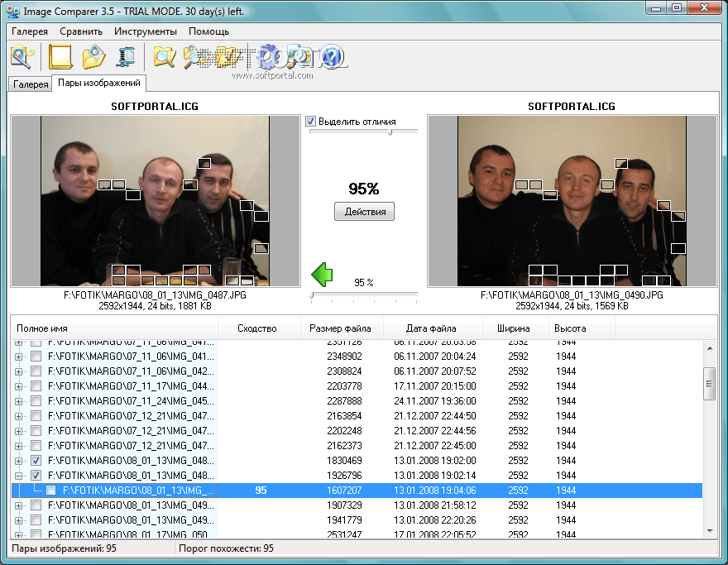Create a new gallery via toolbar icon

click(60, 57)
